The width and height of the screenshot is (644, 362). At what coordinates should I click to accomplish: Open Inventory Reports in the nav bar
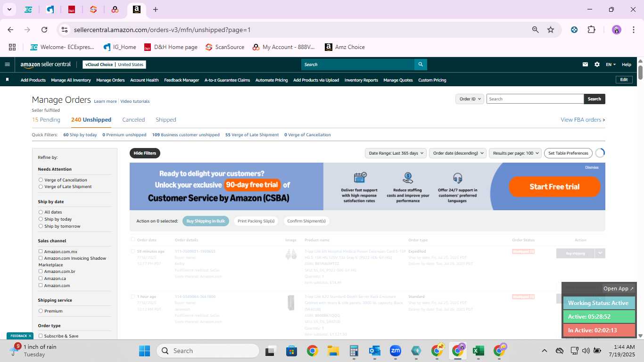tap(361, 80)
